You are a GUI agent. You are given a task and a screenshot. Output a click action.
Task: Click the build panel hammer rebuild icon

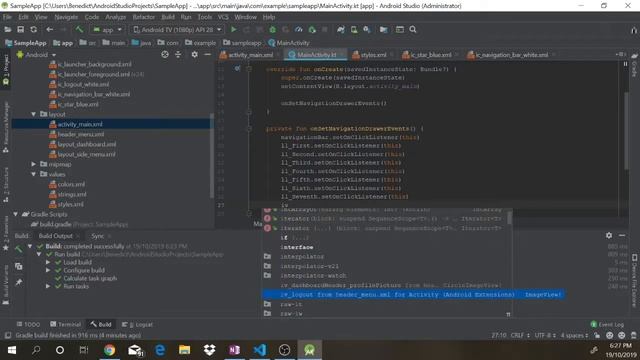tap(18, 249)
